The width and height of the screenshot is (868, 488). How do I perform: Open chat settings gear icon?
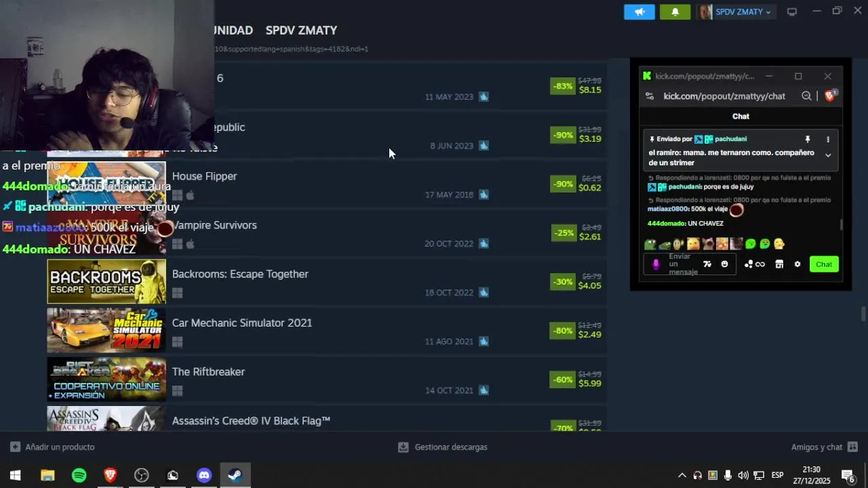tap(797, 264)
